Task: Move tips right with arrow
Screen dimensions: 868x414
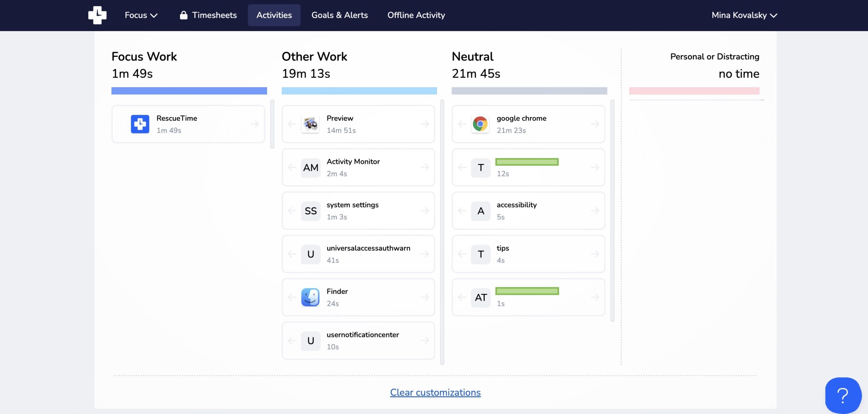Action: click(595, 254)
